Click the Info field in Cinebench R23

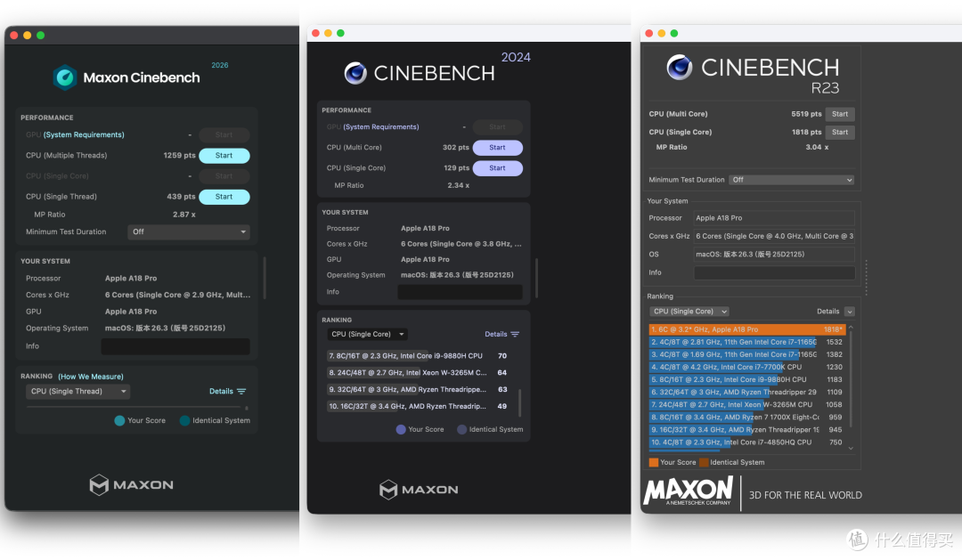774,273
